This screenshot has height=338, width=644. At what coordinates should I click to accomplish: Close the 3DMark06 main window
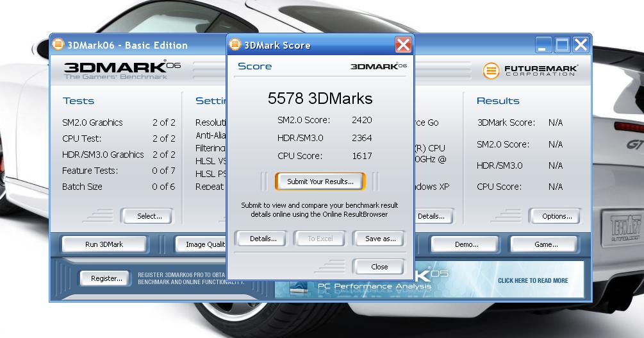(581, 45)
